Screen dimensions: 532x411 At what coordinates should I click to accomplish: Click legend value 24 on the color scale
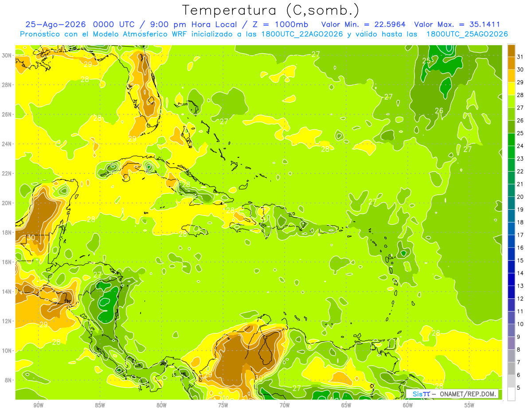(x=520, y=146)
